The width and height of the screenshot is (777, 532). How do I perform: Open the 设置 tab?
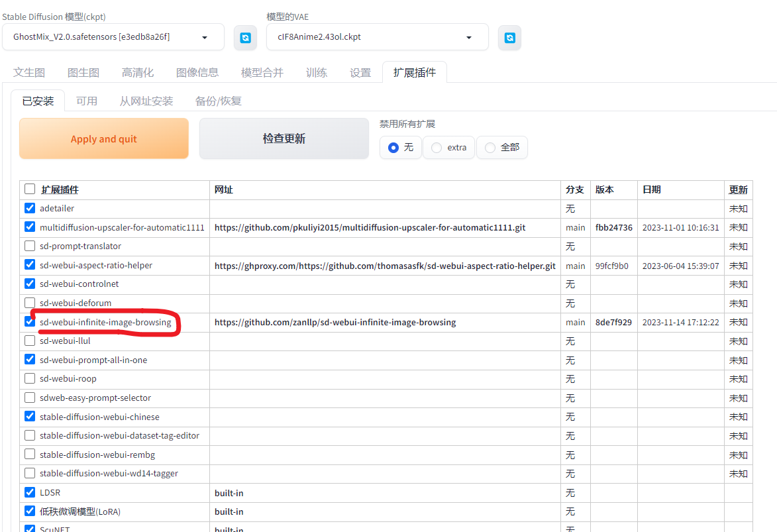click(360, 73)
